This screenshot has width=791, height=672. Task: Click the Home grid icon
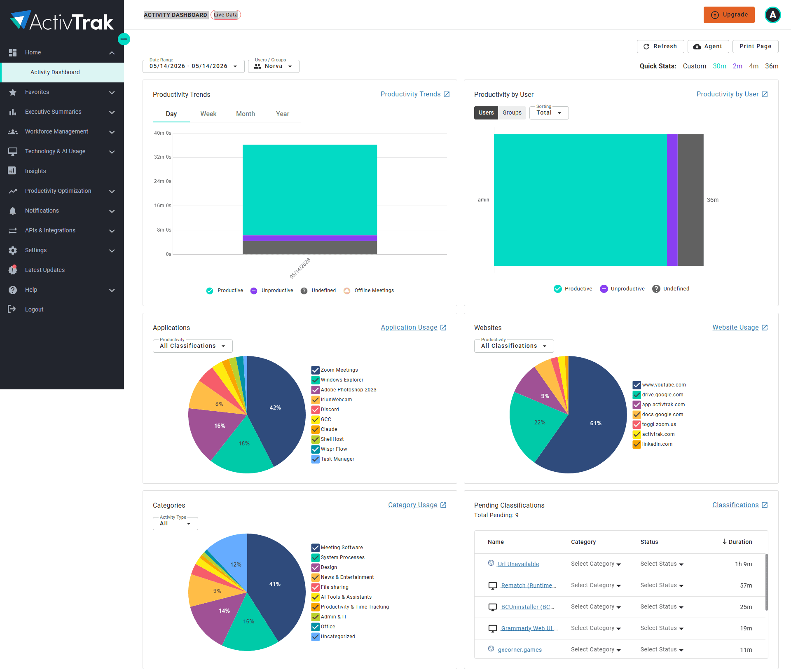point(13,52)
